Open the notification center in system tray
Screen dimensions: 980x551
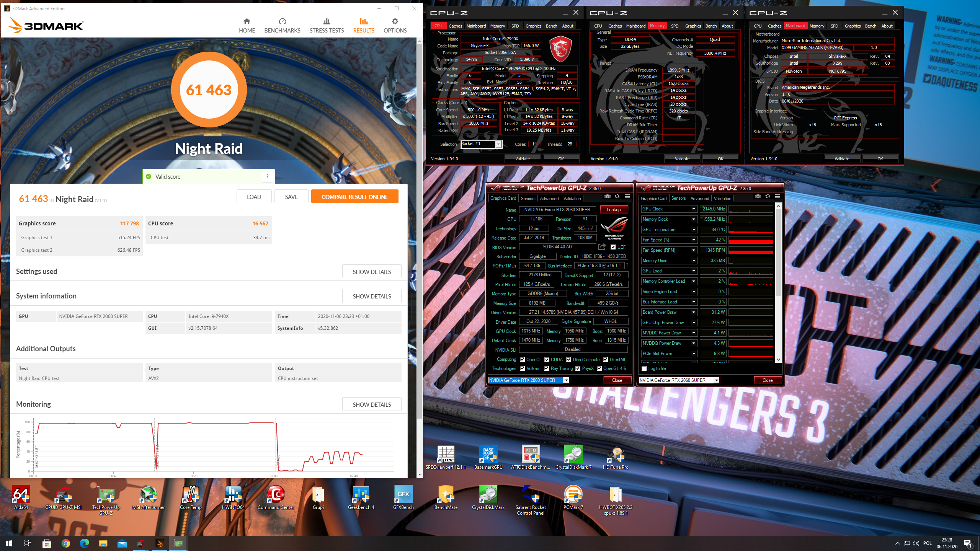pyautogui.click(x=967, y=543)
